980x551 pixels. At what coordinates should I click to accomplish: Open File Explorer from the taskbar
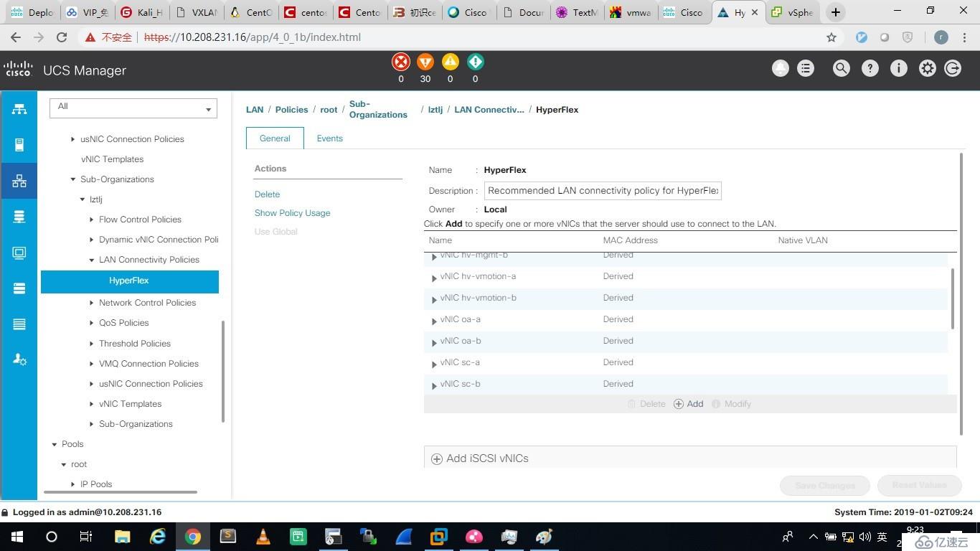tap(122, 537)
